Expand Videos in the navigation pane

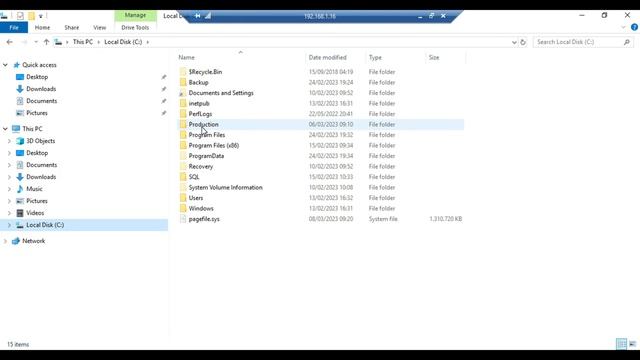[9, 213]
